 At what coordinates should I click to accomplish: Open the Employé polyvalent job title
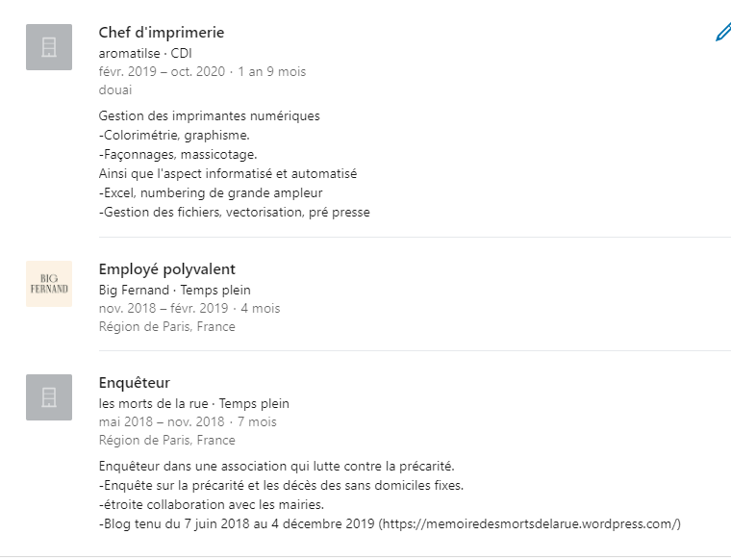(167, 269)
